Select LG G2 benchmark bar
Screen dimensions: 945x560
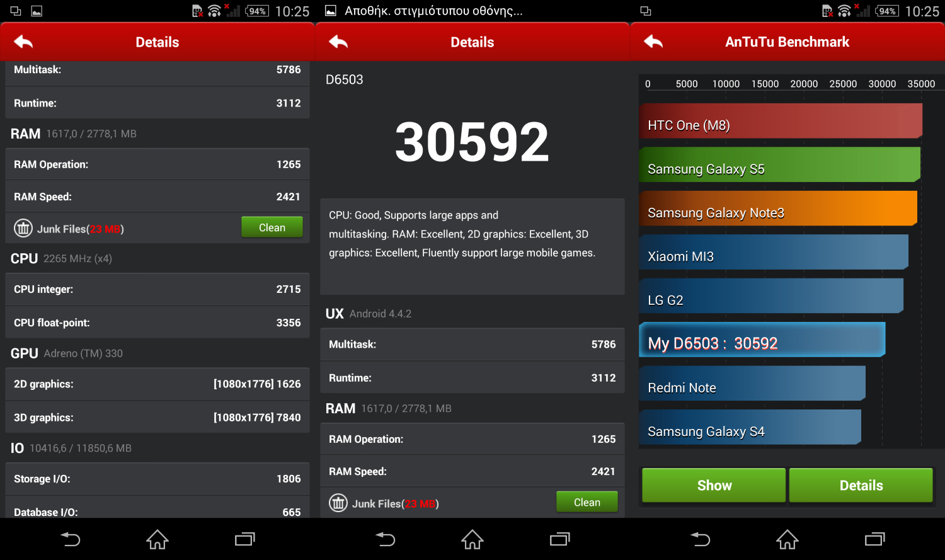pos(771,296)
